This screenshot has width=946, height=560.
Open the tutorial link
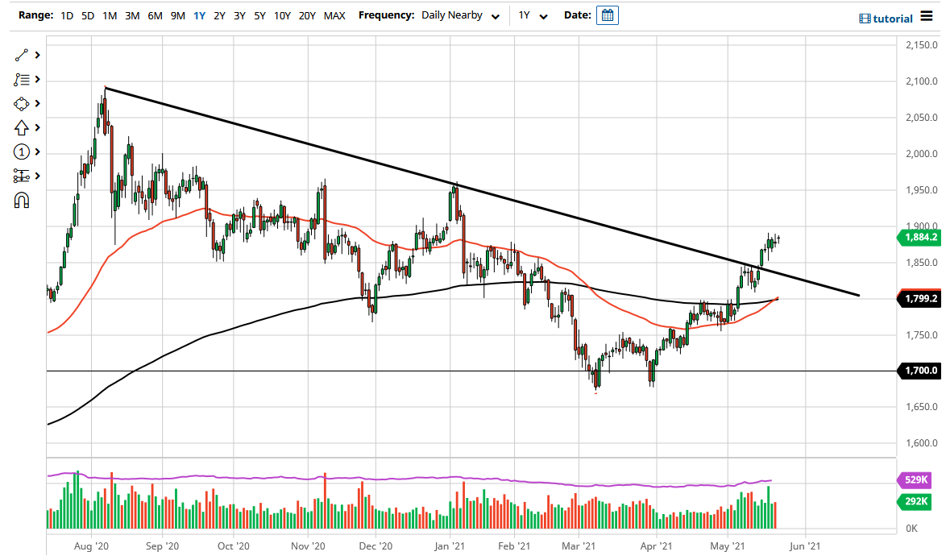(886, 19)
